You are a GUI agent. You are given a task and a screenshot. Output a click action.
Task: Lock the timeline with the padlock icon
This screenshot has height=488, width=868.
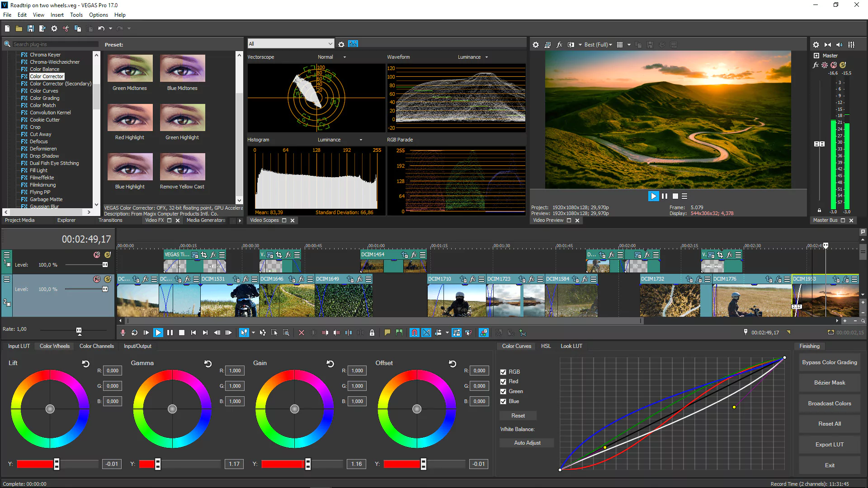click(372, 333)
